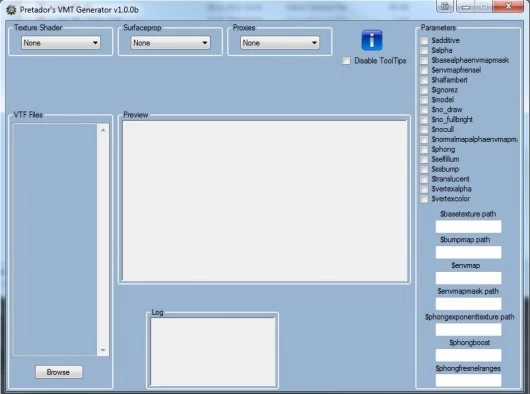Check the $alpha parameter
The image size is (530, 394).
424,50
